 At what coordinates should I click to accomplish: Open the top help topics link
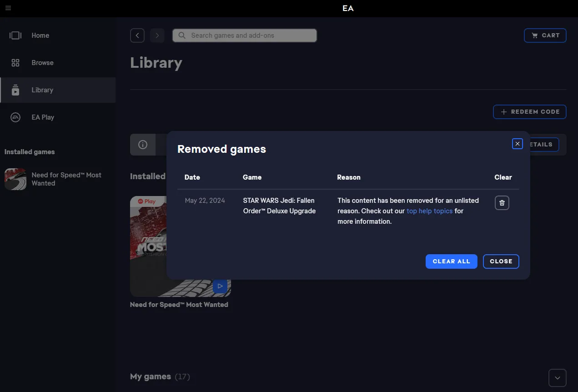click(x=430, y=211)
